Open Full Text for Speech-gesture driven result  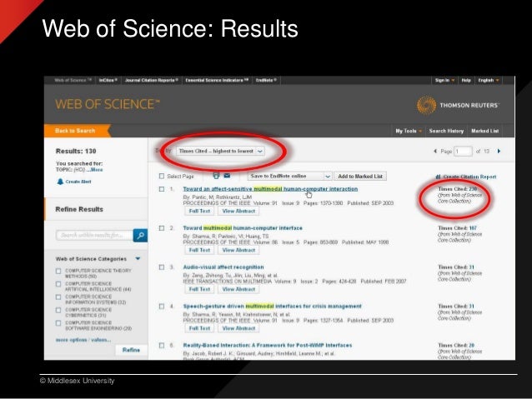199,328
